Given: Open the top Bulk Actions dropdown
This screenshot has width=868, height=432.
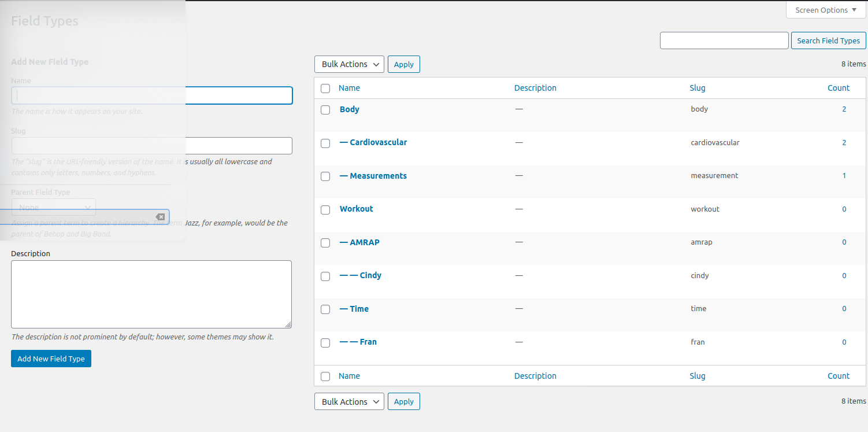Looking at the screenshot, I should (349, 64).
